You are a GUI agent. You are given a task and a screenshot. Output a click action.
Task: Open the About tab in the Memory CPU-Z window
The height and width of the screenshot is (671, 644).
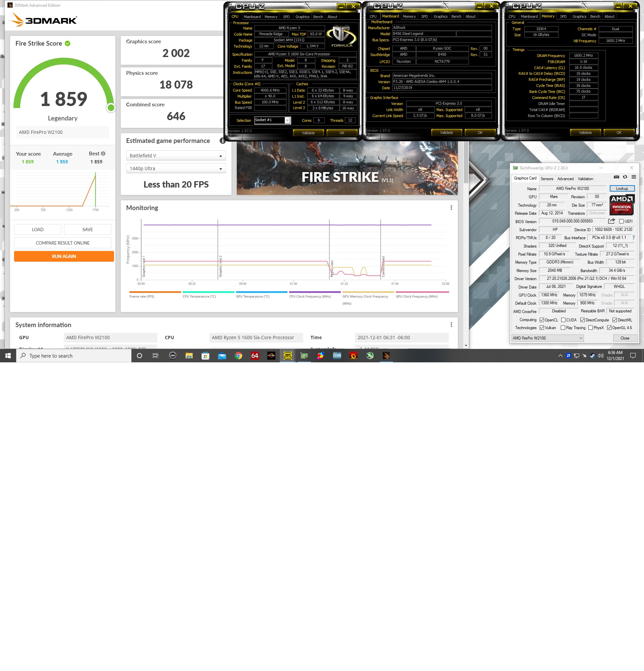(x=609, y=16)
